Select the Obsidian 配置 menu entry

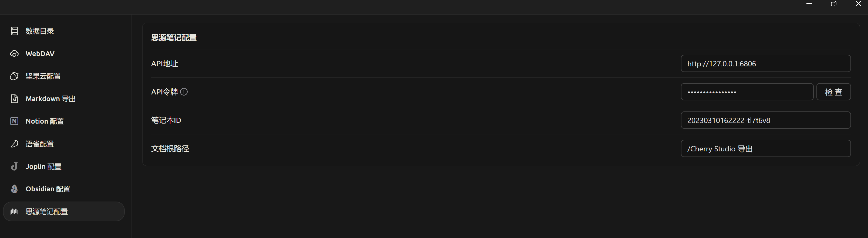coord(48,189)
